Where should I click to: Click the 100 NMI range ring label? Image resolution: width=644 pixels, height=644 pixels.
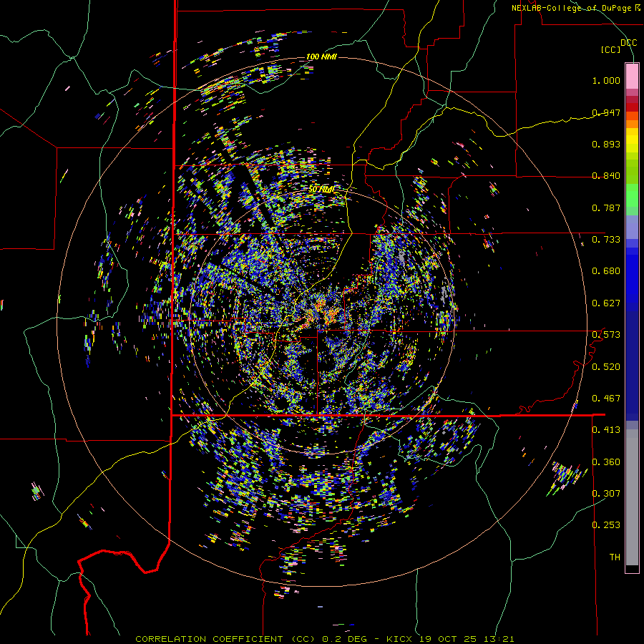[x=321, y=57]
